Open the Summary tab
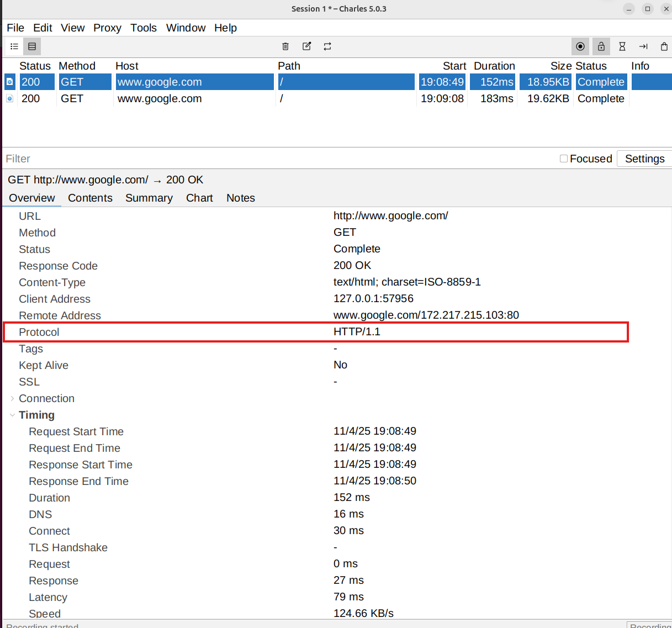 pos(149,198)
